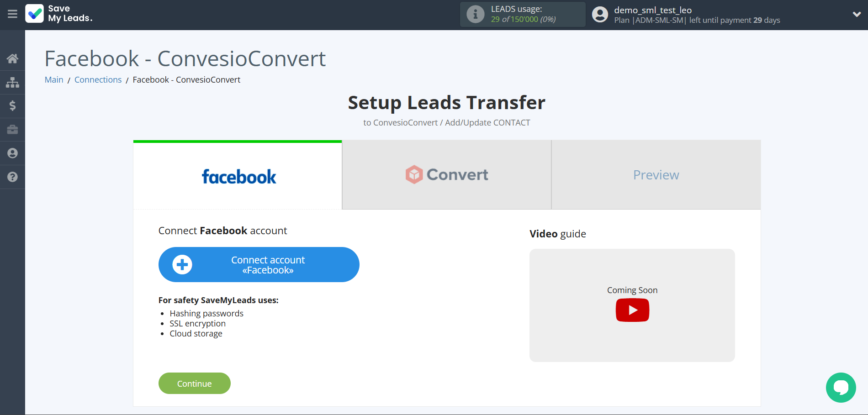Click the LEADS usage info icon
868x415 pixels.
pos(475,14)
